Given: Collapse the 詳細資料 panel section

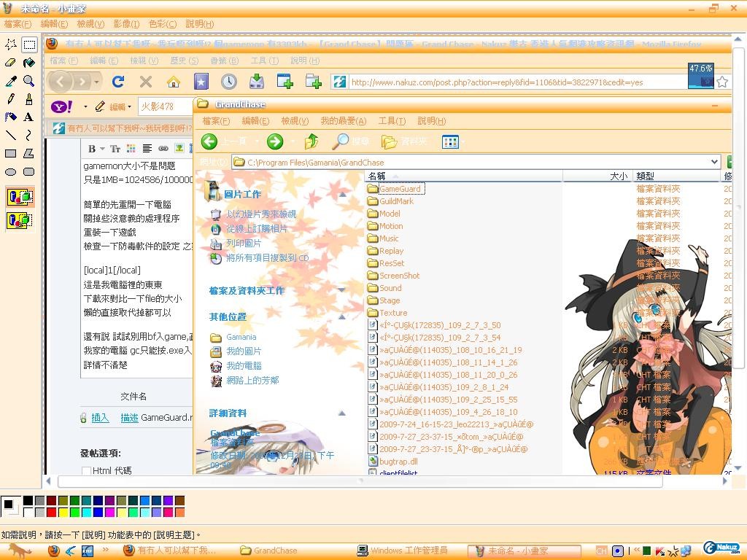Looking at the screenshot, I should (x=342, y=413).
